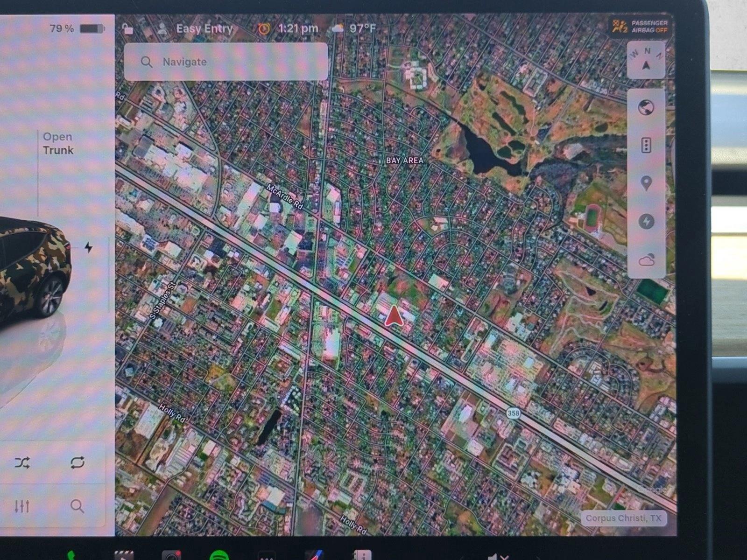Toggle the weather cloud map overlay
Image resolution: width=747 pixels, height=560 pixels.
point(646,260)
